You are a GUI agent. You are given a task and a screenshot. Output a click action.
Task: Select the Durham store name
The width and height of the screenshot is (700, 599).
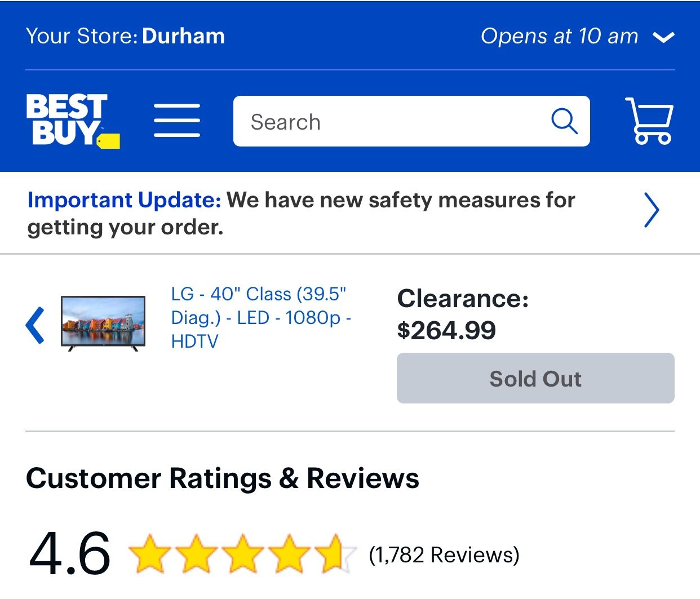183,36
